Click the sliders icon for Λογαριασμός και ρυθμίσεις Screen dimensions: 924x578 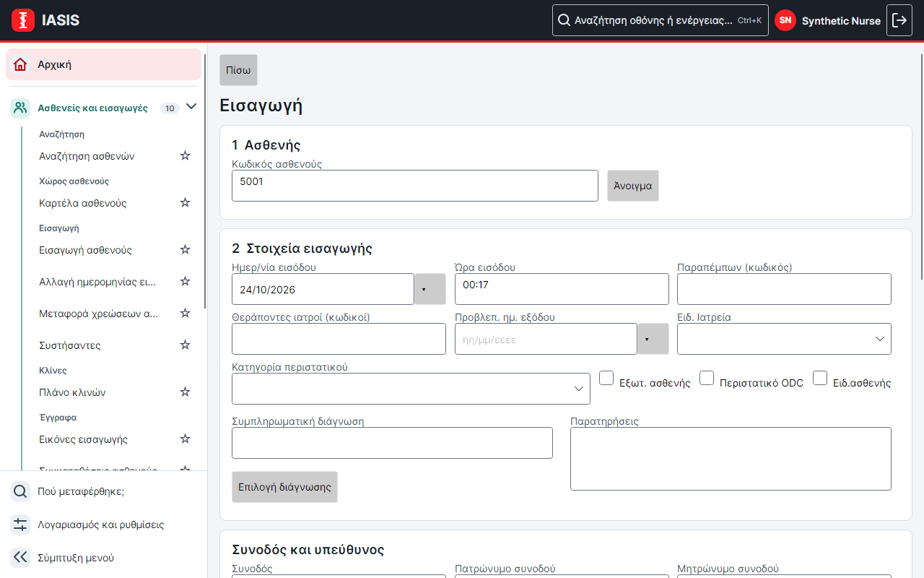pyautogui.click(x=20, y=525)
